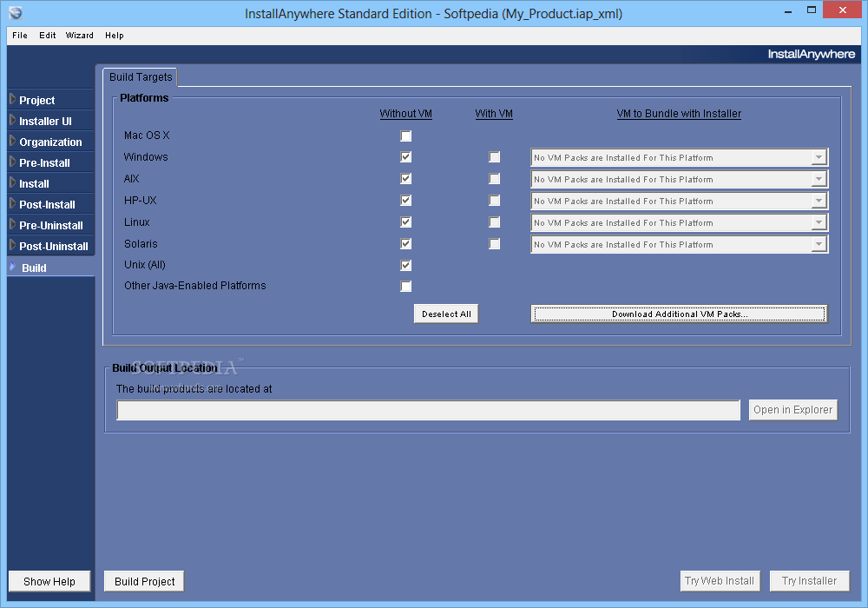
Task: Enable Linux With VM checkbox
Action: point(495,222)
